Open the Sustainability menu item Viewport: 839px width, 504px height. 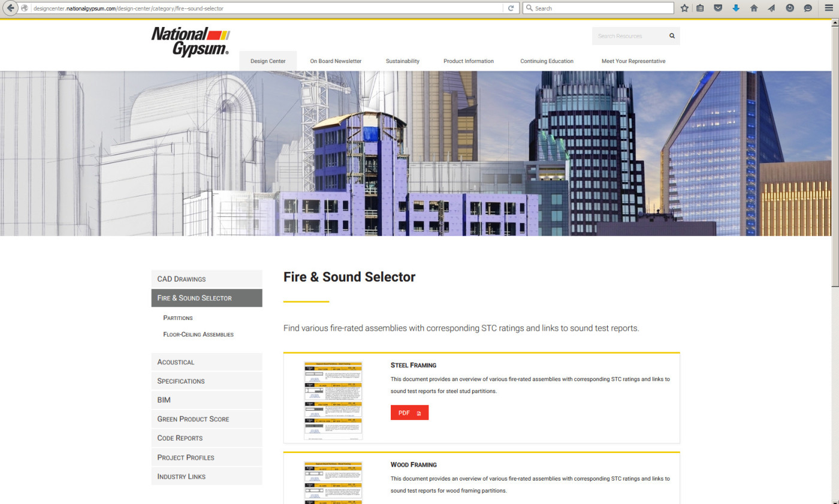402,61
